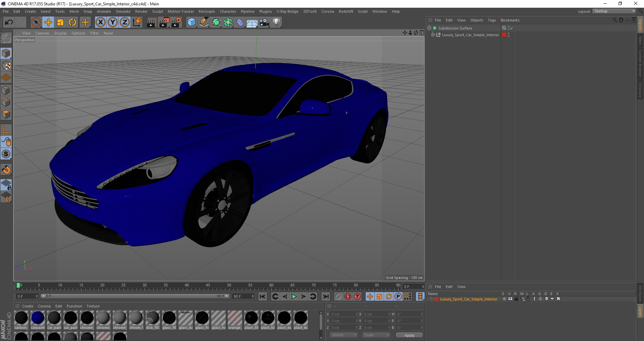This screenshot has width=644, height=341.
Task: Select the Live Selection tool
Action: [36, 22]
